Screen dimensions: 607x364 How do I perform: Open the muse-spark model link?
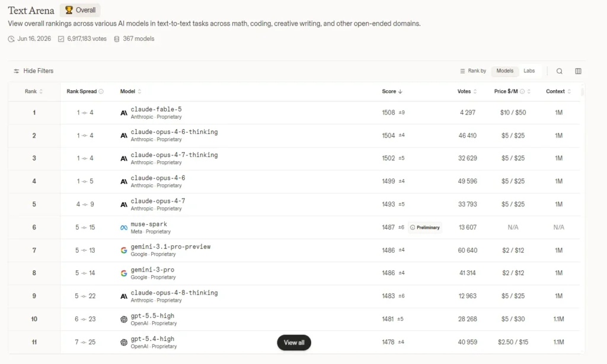149,224
